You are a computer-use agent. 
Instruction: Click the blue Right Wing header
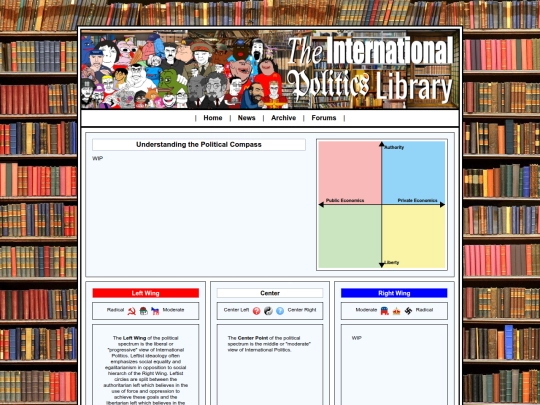[x=394, y=293]
